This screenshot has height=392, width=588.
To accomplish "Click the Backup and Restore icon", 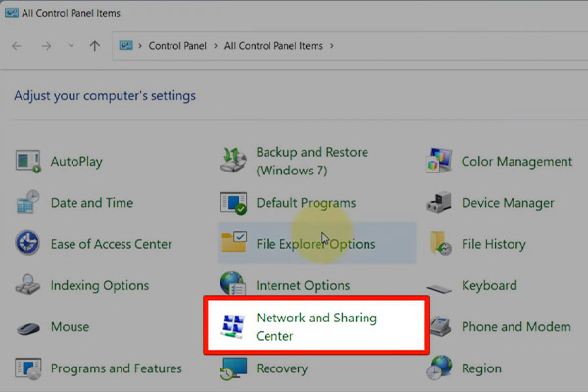I will tap(233, 160).
